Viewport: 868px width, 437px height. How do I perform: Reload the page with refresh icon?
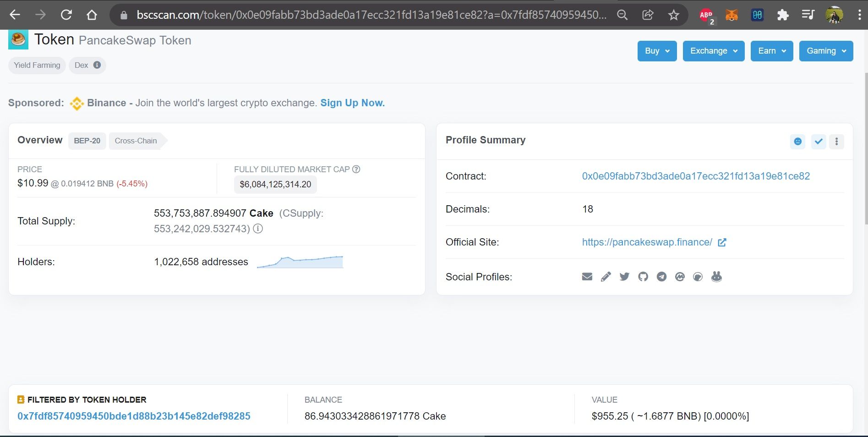tap(66, 15)
